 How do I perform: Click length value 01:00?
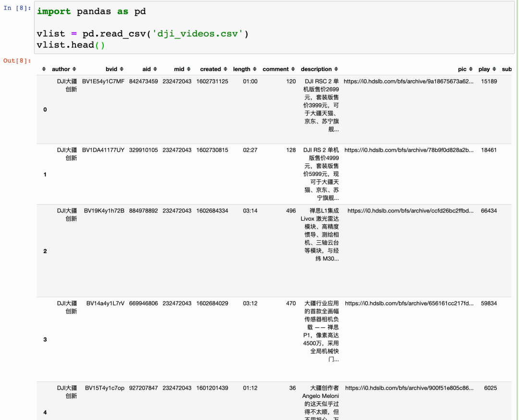[250, 81]
